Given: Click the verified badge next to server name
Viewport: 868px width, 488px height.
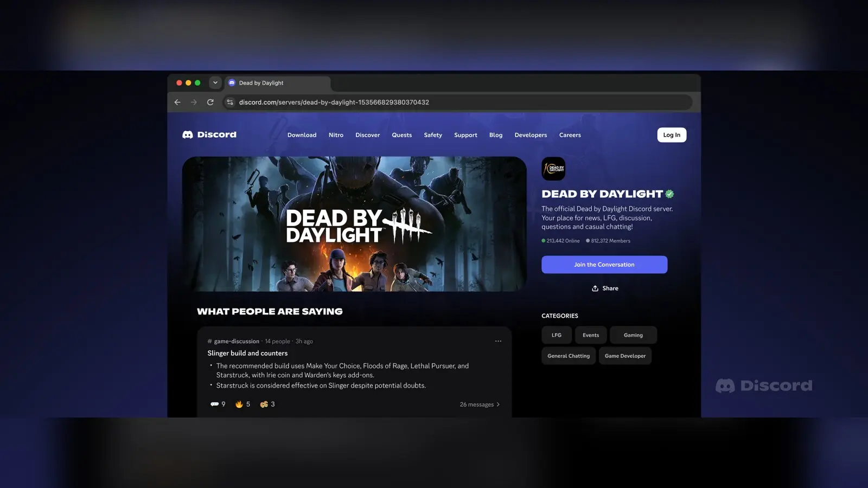Looking at the screenshot, I should (x=669, y=194).
